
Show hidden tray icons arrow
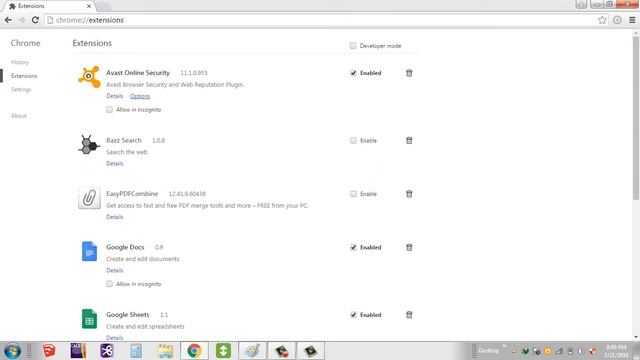pyautogui.click(x=514, y=351)
